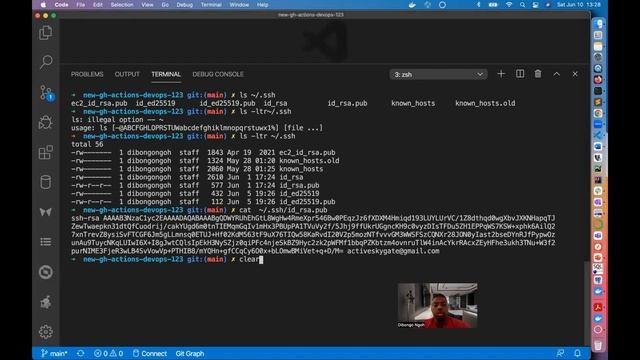This screenshot has height=360, width=640.
Task: Close the terminal panel
Action: pos(575,74)
